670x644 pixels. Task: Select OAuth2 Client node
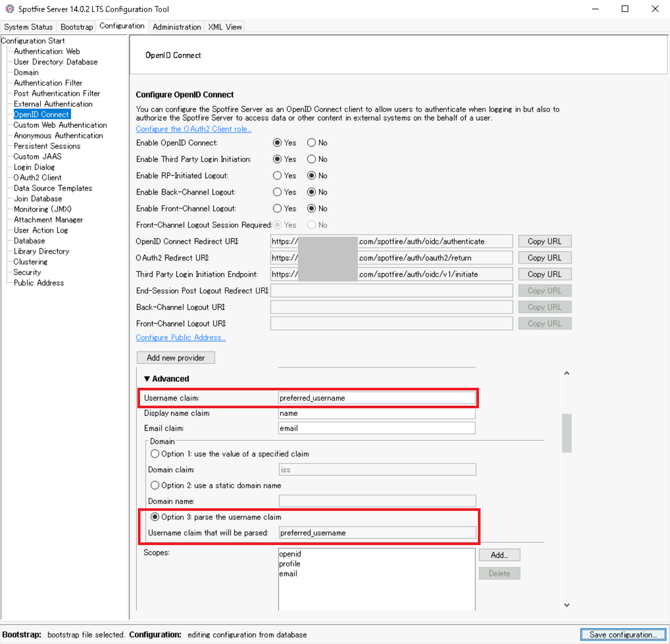(37, 177)
